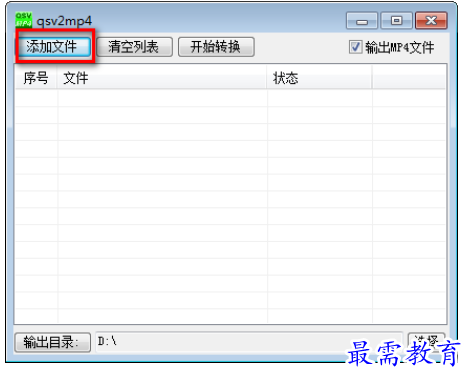
Task: Toggle the 输出MP4文件 checkbox
Action: point(355,47)
